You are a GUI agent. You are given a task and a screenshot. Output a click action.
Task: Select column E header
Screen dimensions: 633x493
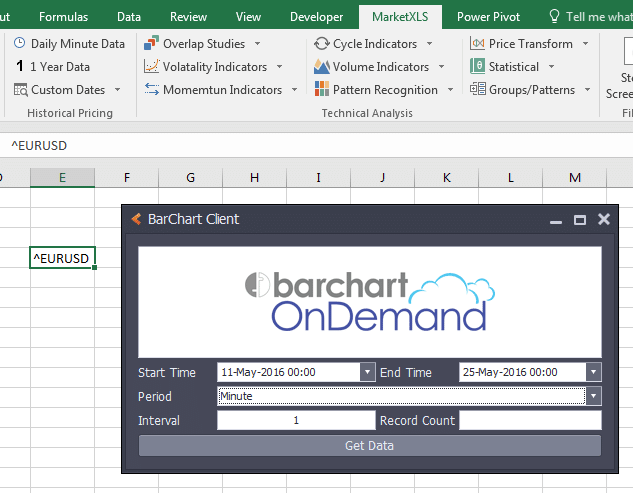[62, 177]
